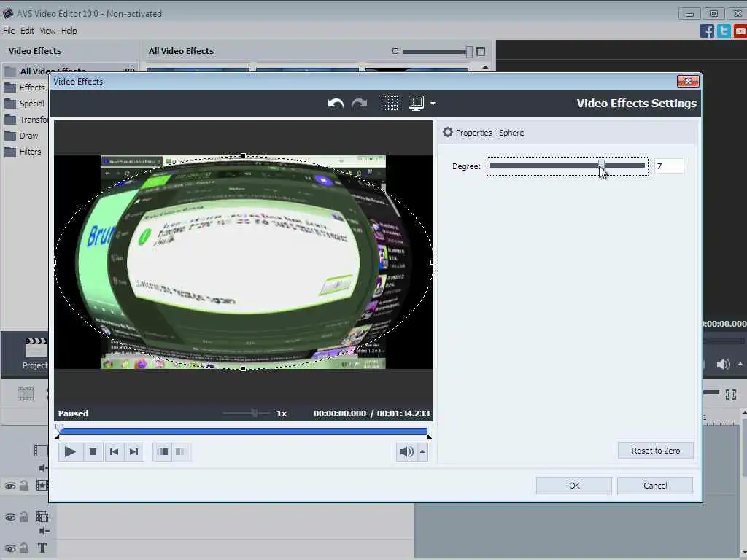Expand main window volume arrow
This screenshot has height=560, width=747.
tap(740, 365)
